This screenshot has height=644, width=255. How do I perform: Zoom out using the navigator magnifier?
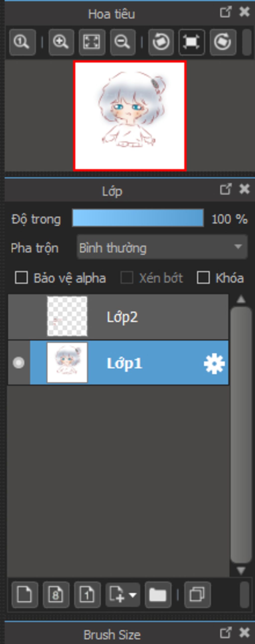pos(123,42)
